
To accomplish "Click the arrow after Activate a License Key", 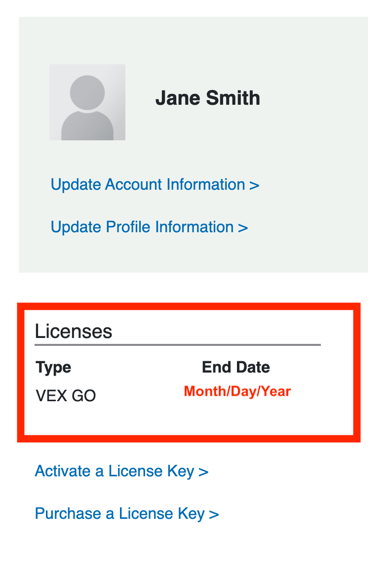I will (203, 472).
